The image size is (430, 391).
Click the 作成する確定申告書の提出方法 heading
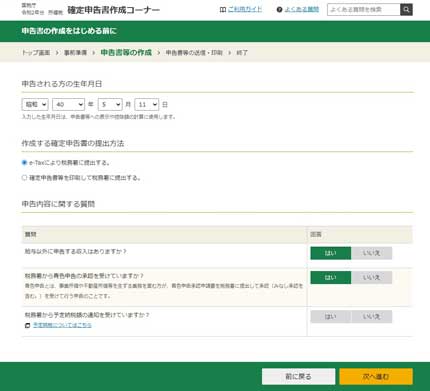point(73,143)
